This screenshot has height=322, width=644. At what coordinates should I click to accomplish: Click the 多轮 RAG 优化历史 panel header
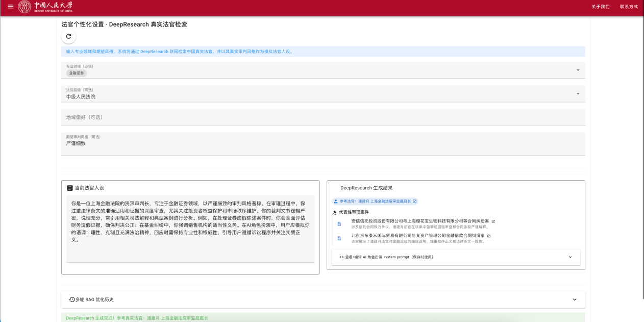click(323, 300)
